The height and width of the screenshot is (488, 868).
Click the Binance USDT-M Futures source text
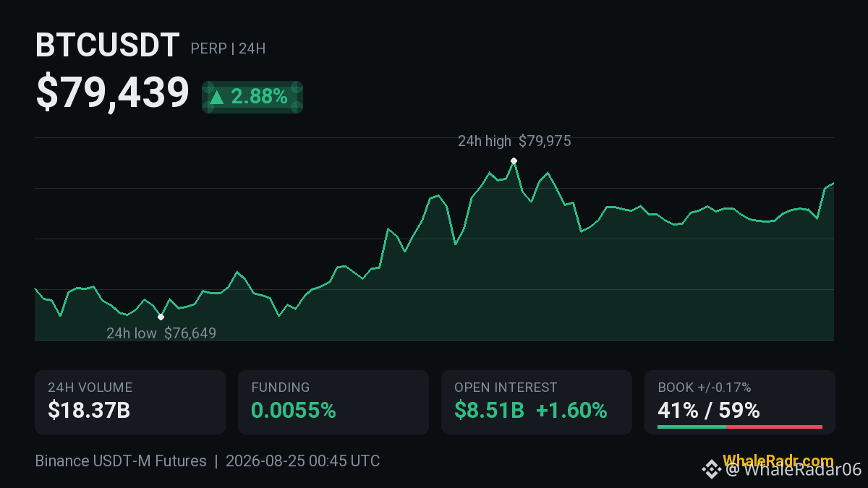(121, 461)
